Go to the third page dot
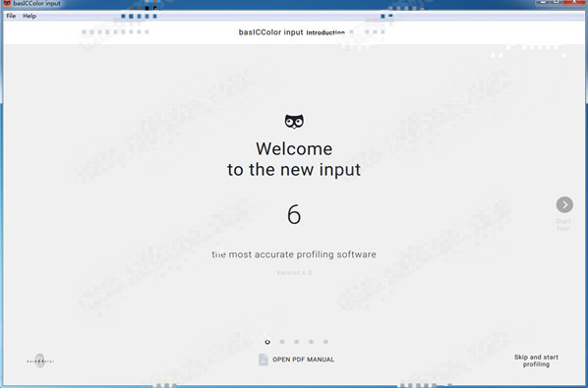Image resolution: width=588 pixels, height=388 pixels. pyautogui.click(x=297, y=342)
